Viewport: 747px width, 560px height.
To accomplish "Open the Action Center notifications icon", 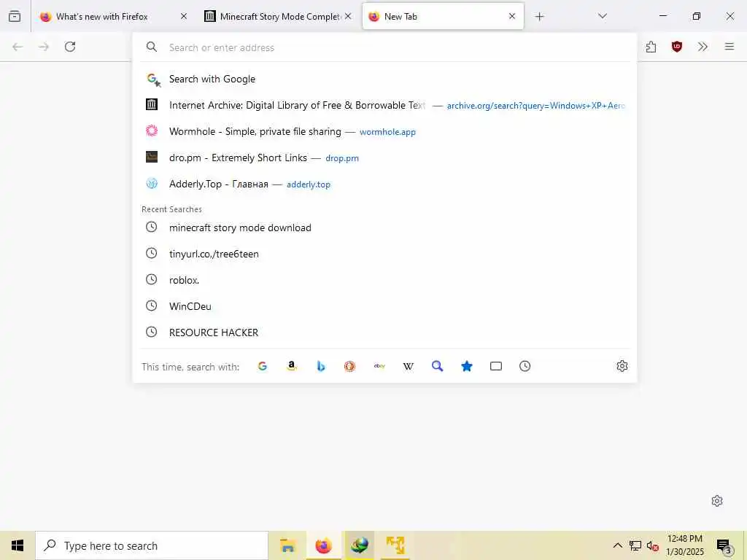I will (724, 545).
